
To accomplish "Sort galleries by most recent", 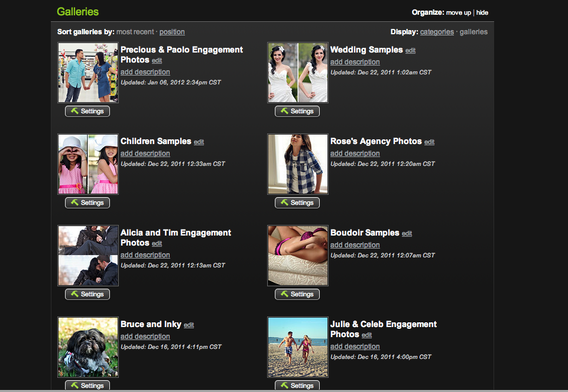I will (135, 32).
